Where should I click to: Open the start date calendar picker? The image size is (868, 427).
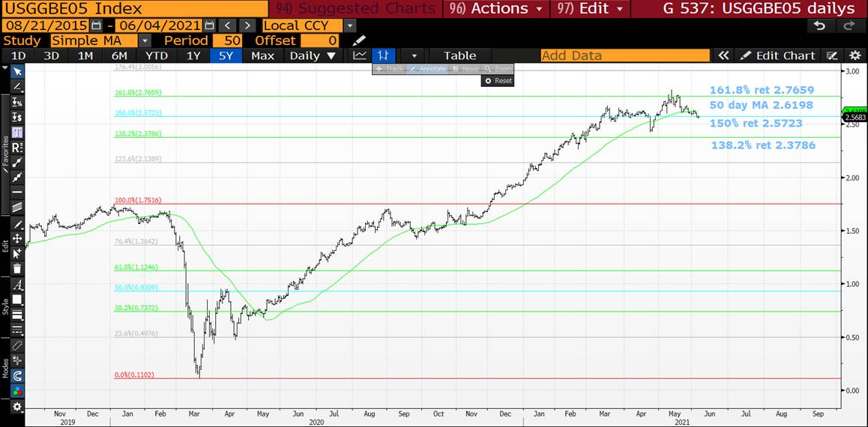coord(96,25)
